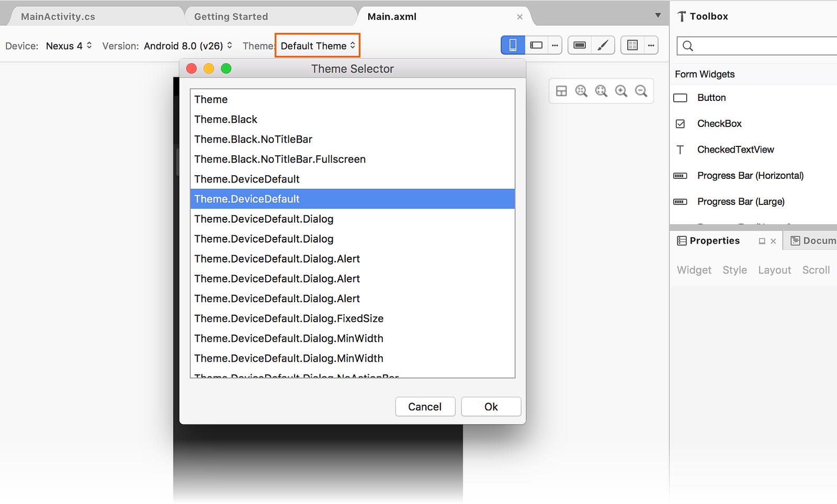Select 'Theme.DeviceDefault.Dialog.FixedSize' entry
The width and height of the screenshot is (837, 504).
[353, 318]
